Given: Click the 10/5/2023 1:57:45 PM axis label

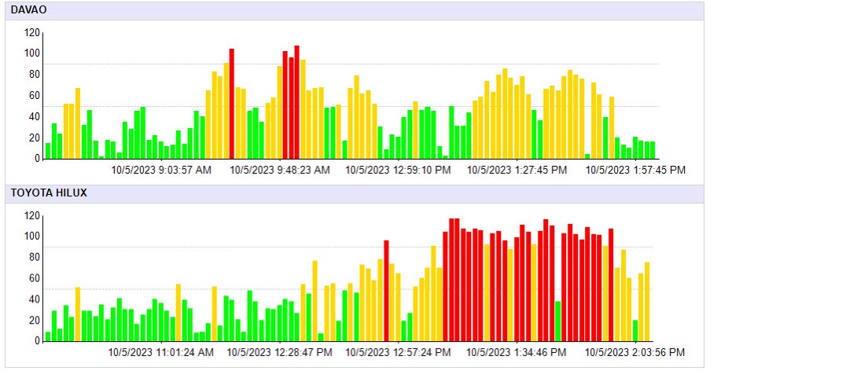Looking at the screenshot, I should pos(635,170).
